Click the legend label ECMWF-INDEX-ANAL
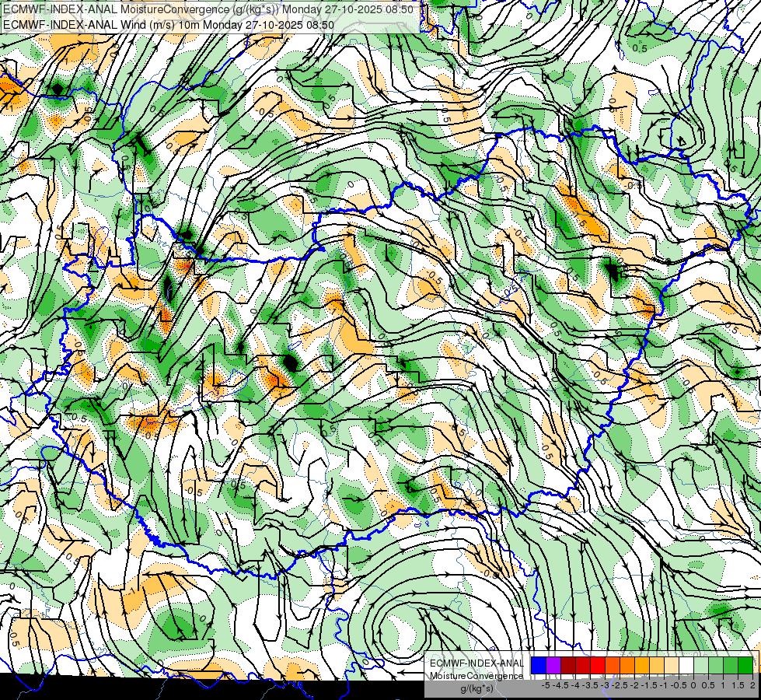The height and width of the screenshot is (700, 761). click(x=476, y=663)
